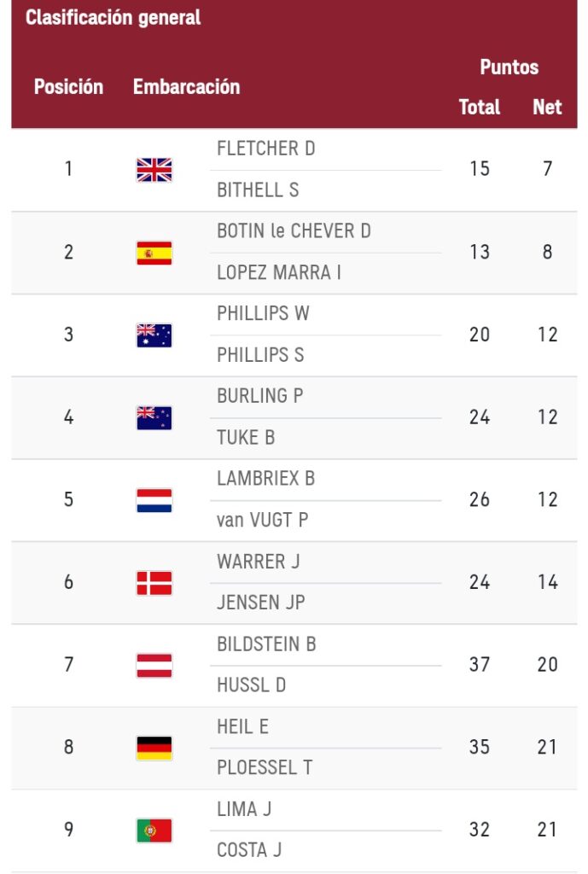The width and height of the screenshot is (588, 874).
Task: Click the Portugal flag icon
Action: pos(154,830)
